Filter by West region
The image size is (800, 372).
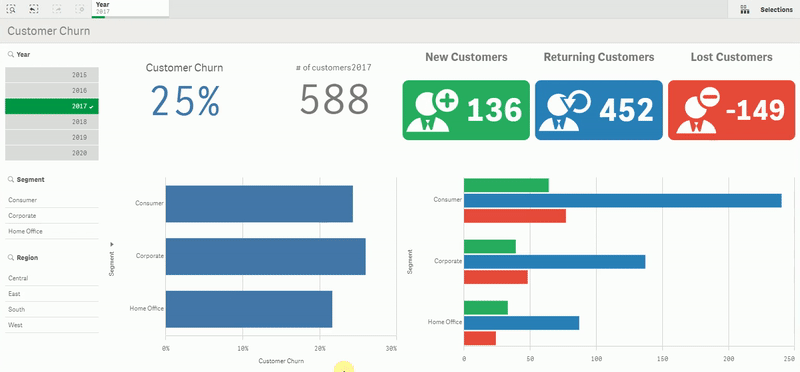[52, 325]
